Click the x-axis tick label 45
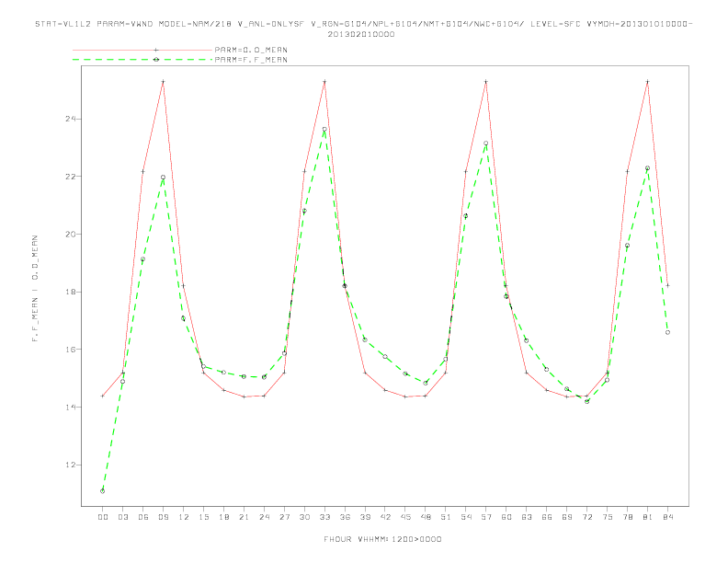 [405, 517]
